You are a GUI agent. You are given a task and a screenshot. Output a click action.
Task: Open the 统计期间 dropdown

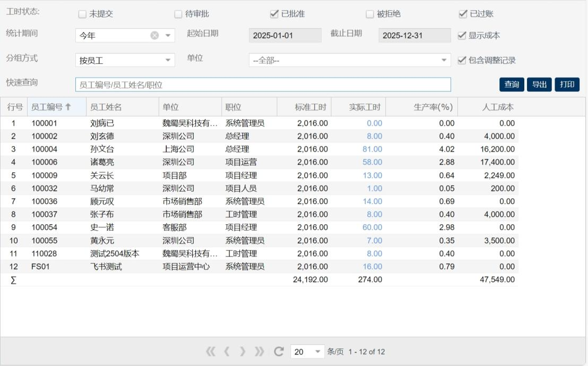[168, 36]
